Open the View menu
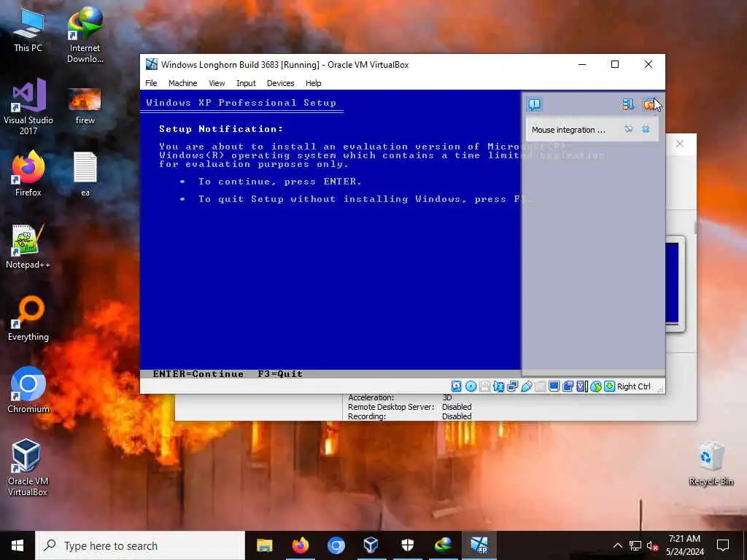Viewport: 747px width, 560px height. pyautogui.click(x=216, y=83)
